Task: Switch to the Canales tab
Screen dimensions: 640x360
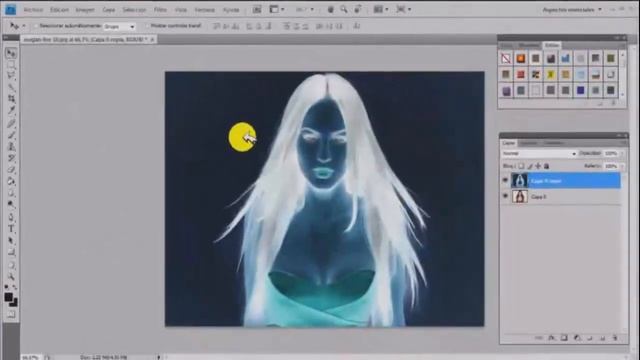Action: pos(528,143)
